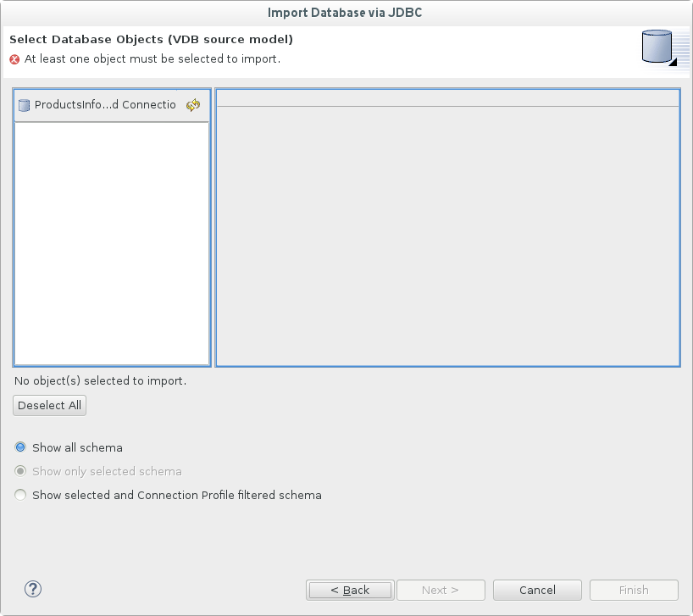Click the large database wizard banner icon
This screenshot has height=616, width=693.
pyautogui.click(x=659, y=48)
